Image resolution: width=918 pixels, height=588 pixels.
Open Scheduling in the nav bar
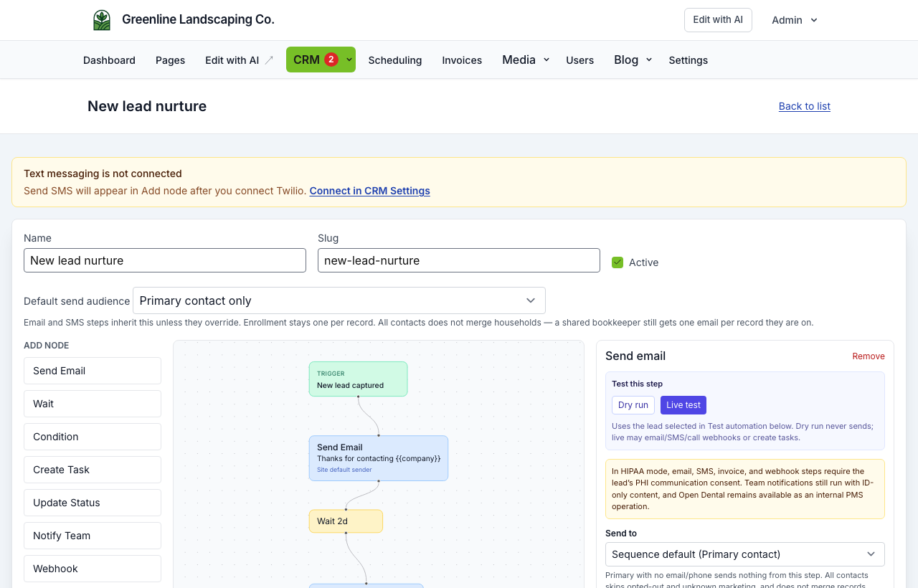[395, 60]
